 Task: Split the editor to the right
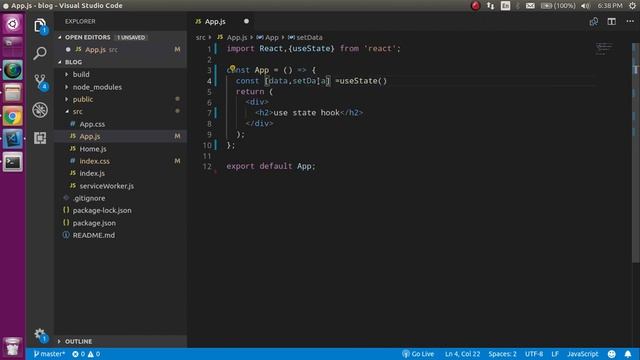click(x=611, y=22)
